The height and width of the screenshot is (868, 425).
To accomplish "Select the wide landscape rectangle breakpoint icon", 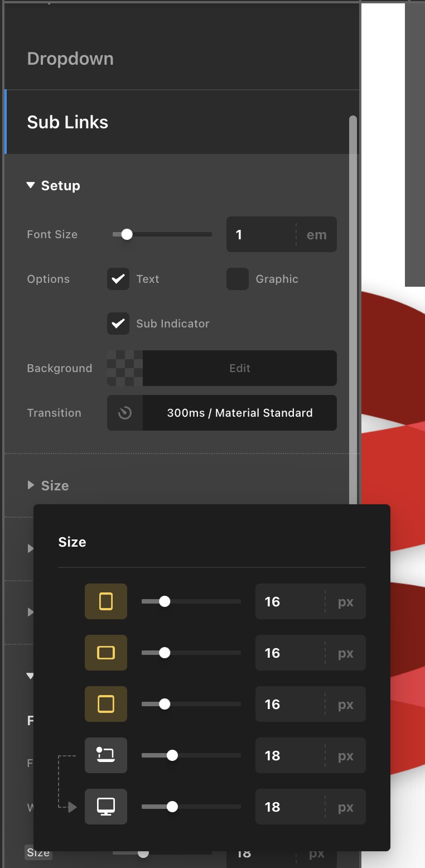I will click(105, 653).
